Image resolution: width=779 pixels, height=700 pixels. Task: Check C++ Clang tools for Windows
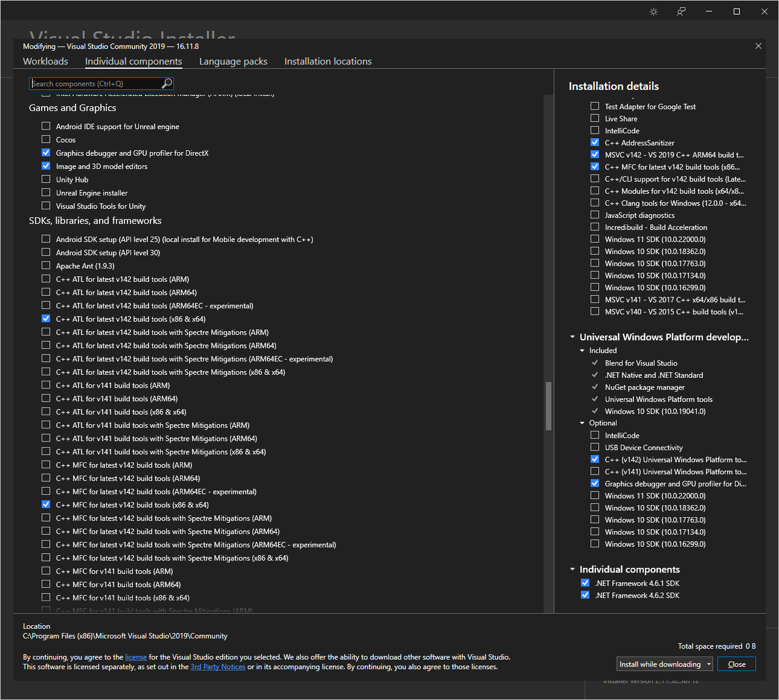(595, 203)
